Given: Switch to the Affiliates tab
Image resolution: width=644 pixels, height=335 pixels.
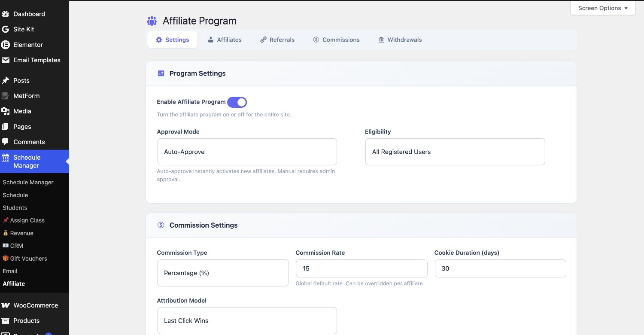Looking at the screenshot, I should coord(225,40).
